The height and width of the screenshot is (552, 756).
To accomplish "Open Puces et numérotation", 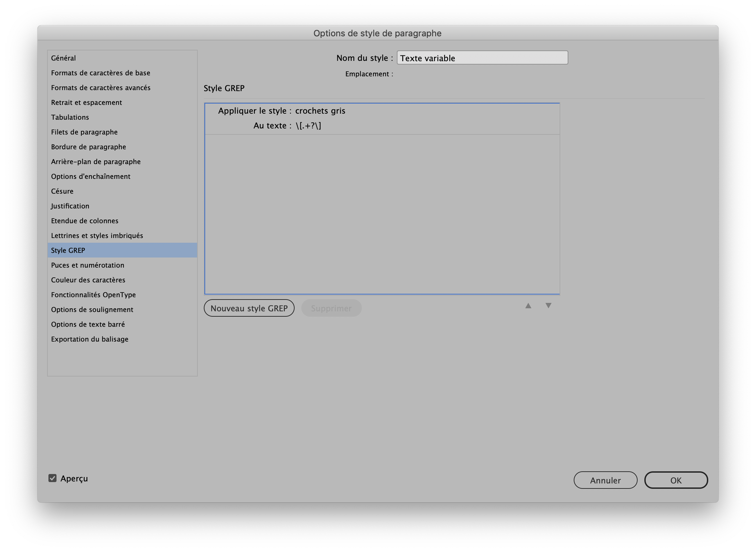I will 122,265.
